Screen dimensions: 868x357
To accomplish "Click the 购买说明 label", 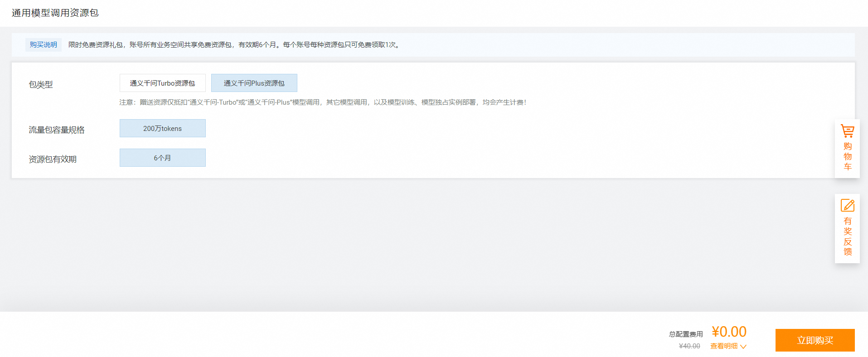I will pyautogui.click(x=44, y=45).
